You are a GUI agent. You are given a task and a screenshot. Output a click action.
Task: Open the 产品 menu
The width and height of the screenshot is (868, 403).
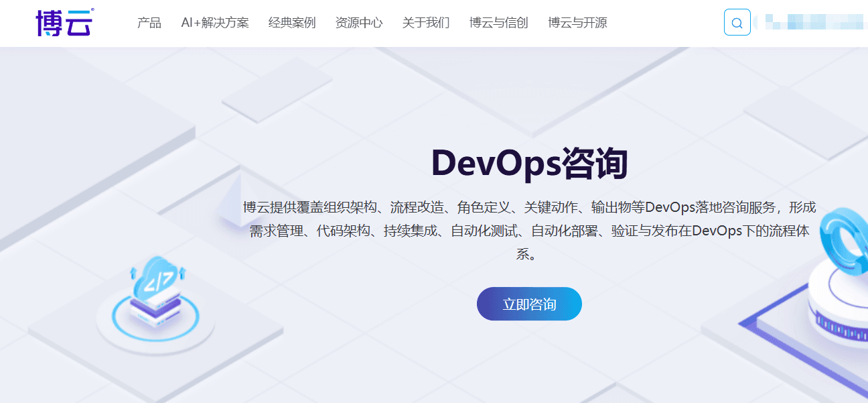[149, 23]
